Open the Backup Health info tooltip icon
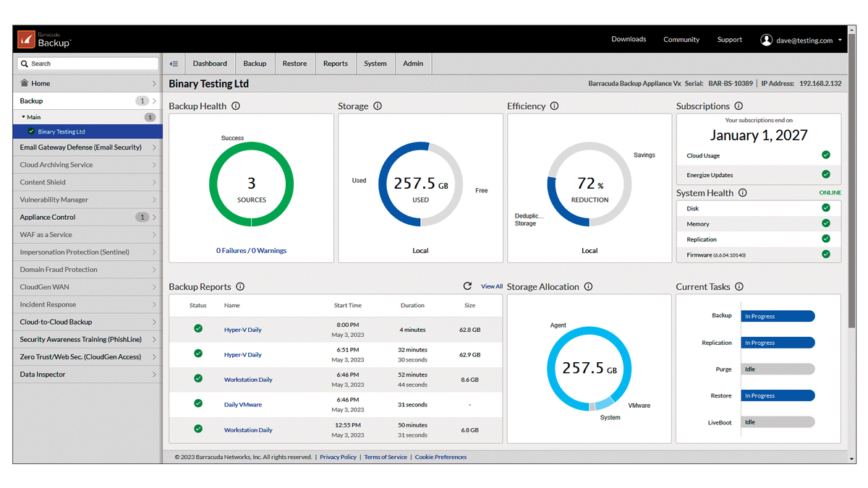 [234, 106]
